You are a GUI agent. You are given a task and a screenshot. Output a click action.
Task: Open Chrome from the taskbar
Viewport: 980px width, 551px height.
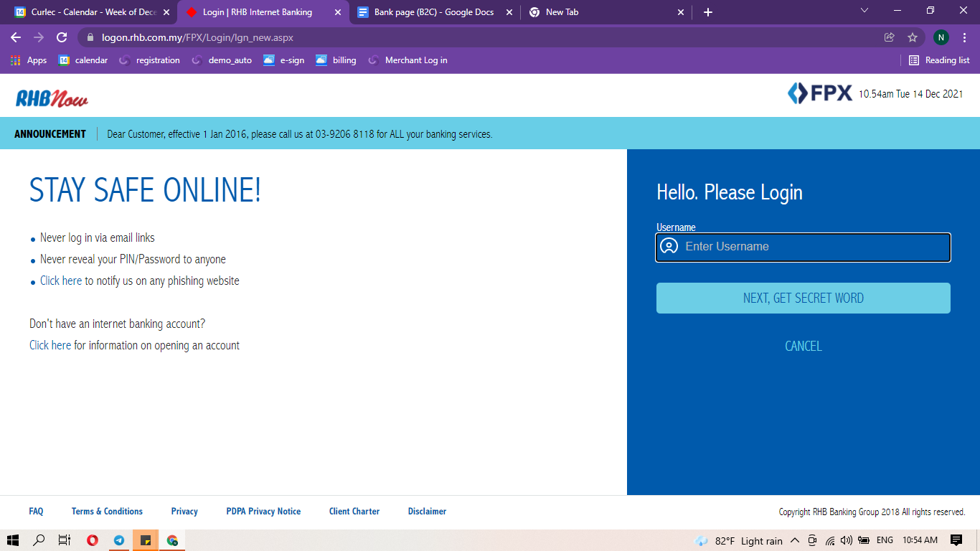tap(172, 540)
